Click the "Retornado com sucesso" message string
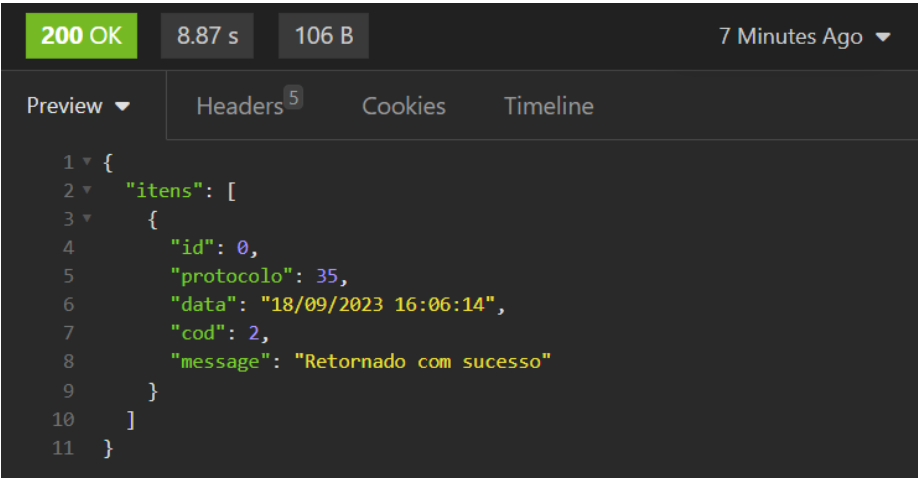This screenshot has height=480, width=918. pyautogui.click(x=423, y=361)
